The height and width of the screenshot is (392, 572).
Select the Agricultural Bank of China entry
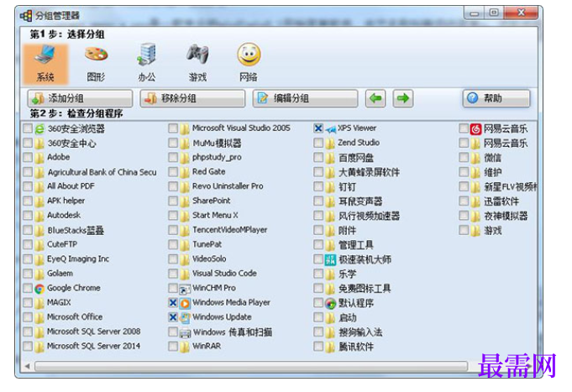pos(102,172)
